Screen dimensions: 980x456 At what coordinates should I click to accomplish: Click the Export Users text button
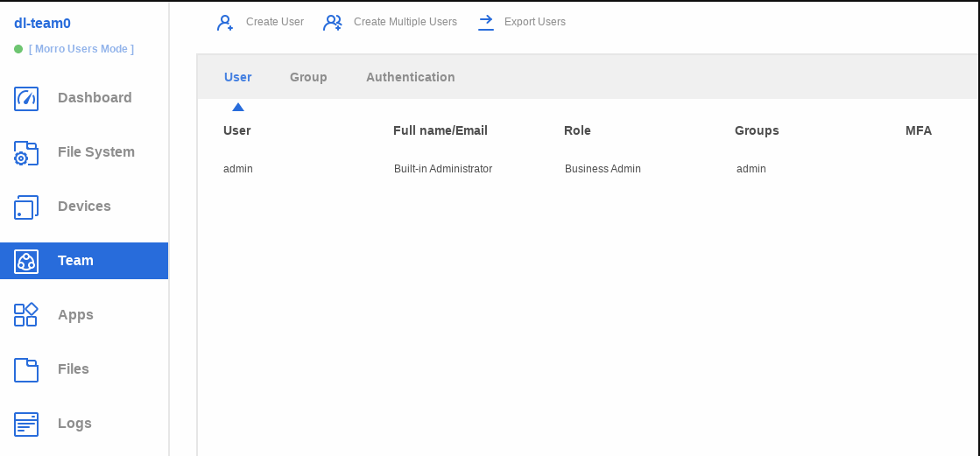tap(535, 22)
